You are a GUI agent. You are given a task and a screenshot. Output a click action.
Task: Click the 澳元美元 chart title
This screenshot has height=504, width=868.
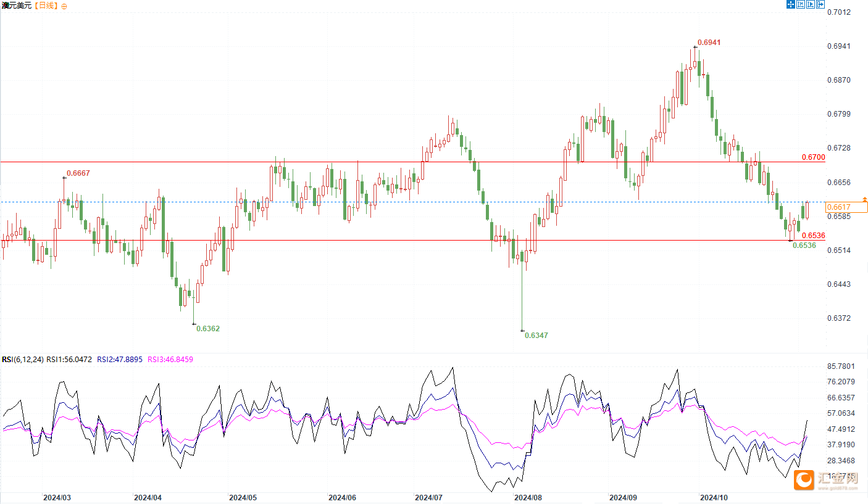[x=16, y=5]
